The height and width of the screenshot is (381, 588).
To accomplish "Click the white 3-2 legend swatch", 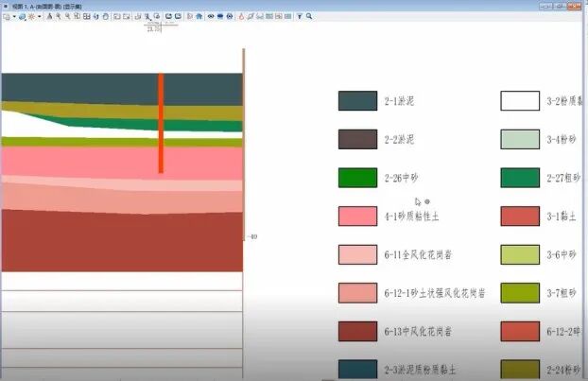I will tap(519, 101).
